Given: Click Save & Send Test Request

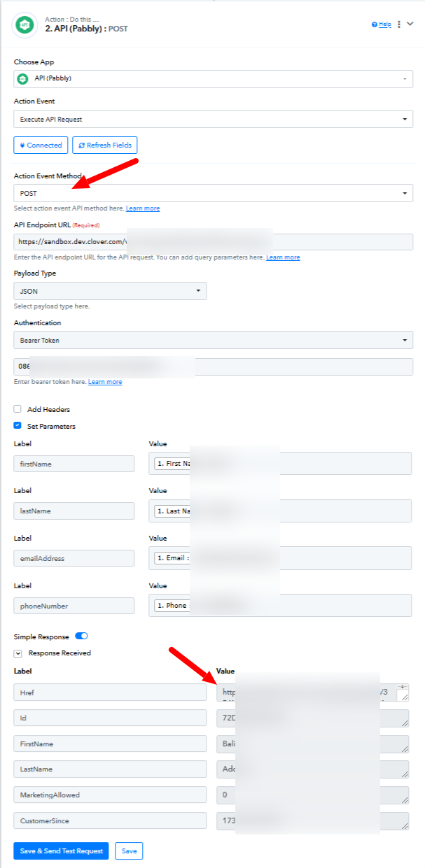Looking at the screenshot, I should pos(61,851).
